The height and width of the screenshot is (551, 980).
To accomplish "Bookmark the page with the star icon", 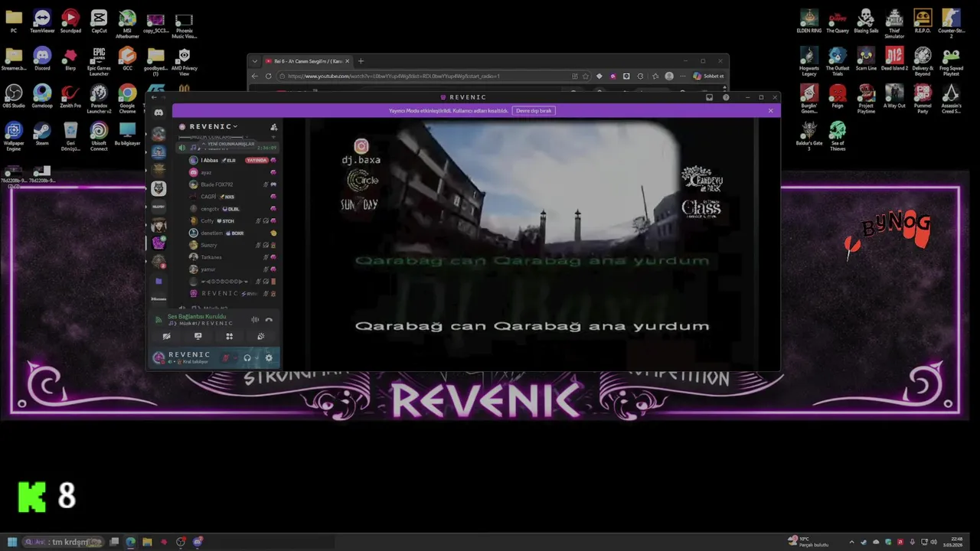I will [x=586, y=76].
